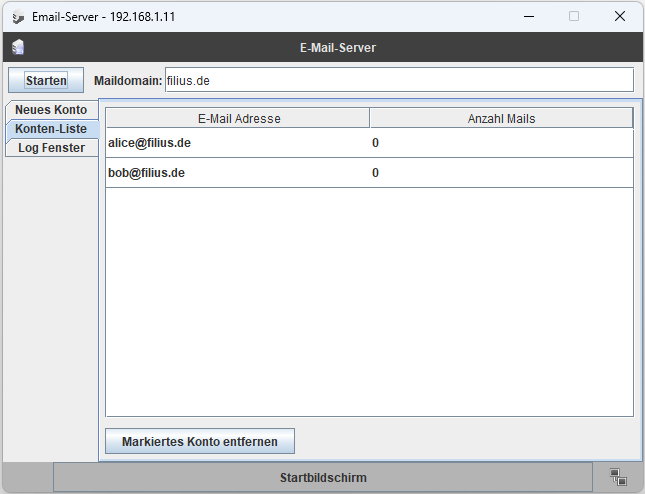Click the server icon in the dark header

[x=18, y=47]
